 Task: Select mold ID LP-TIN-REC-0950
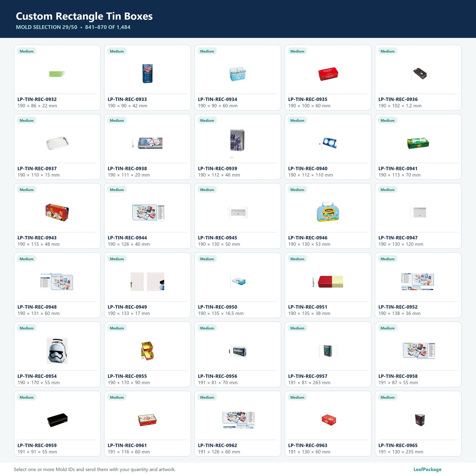(x=218, y=307)
